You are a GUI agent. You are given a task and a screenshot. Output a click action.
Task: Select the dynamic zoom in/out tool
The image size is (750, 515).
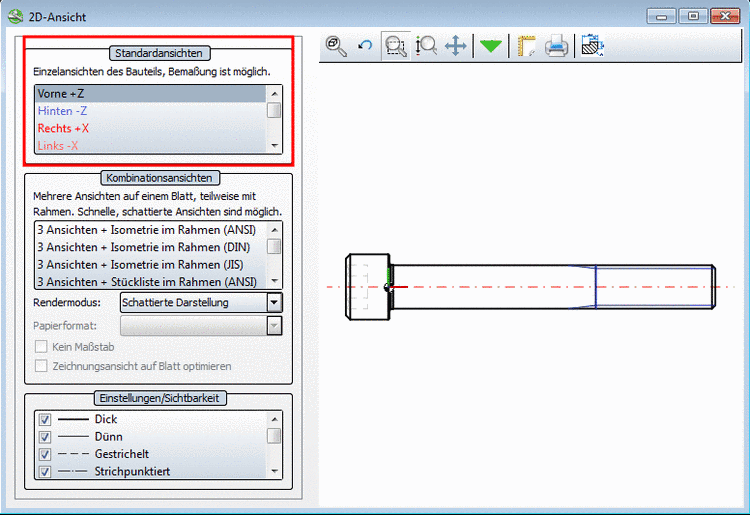click(426, 46)
